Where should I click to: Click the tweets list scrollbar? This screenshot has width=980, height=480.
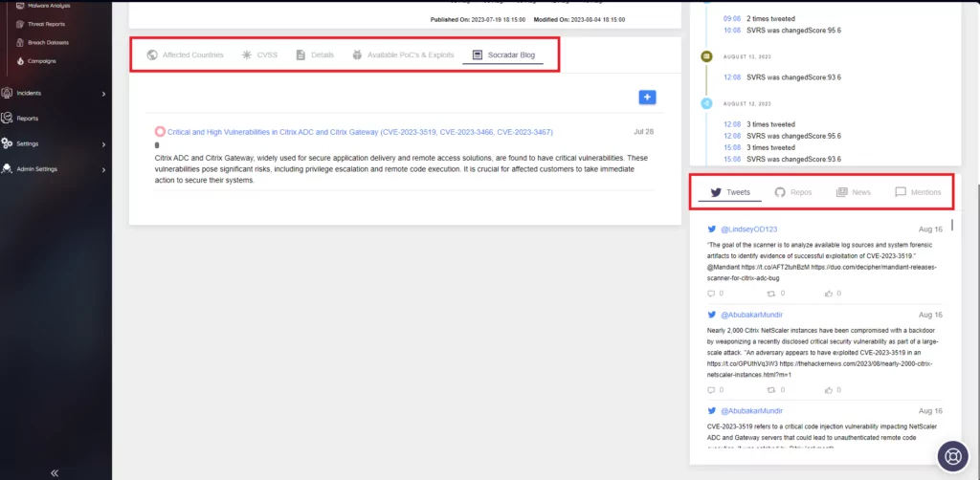coord(952,225)
